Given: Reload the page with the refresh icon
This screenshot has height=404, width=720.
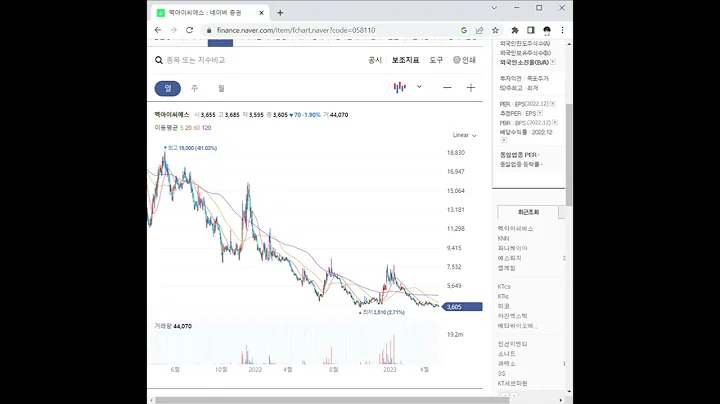Looking at the screenshot, I should pos(189,30).
